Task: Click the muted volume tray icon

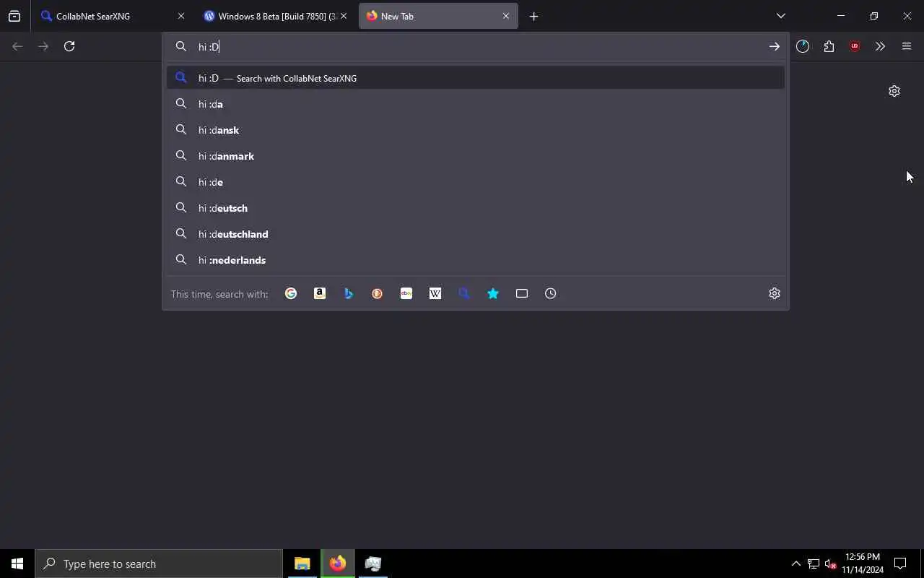Action: coord(830,564)
